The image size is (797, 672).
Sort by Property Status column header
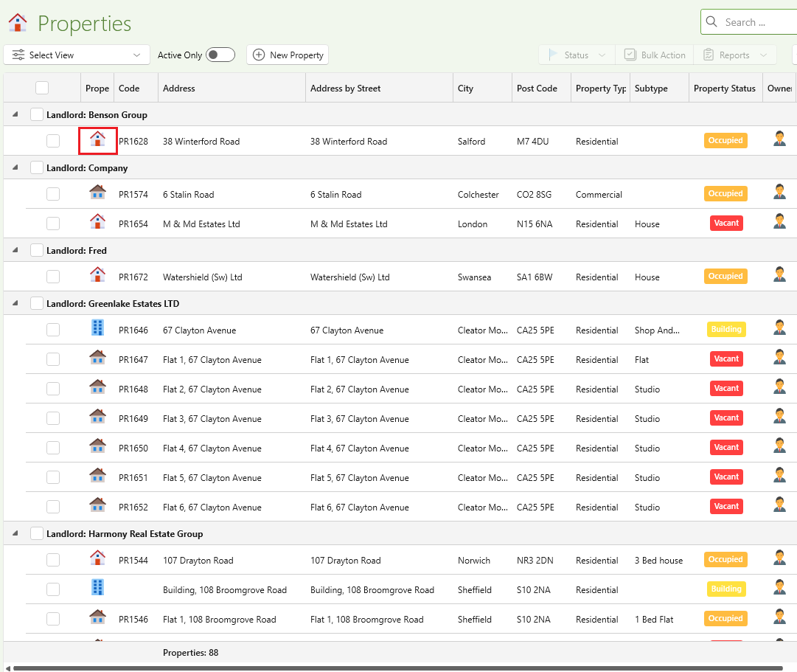[725, 88]
